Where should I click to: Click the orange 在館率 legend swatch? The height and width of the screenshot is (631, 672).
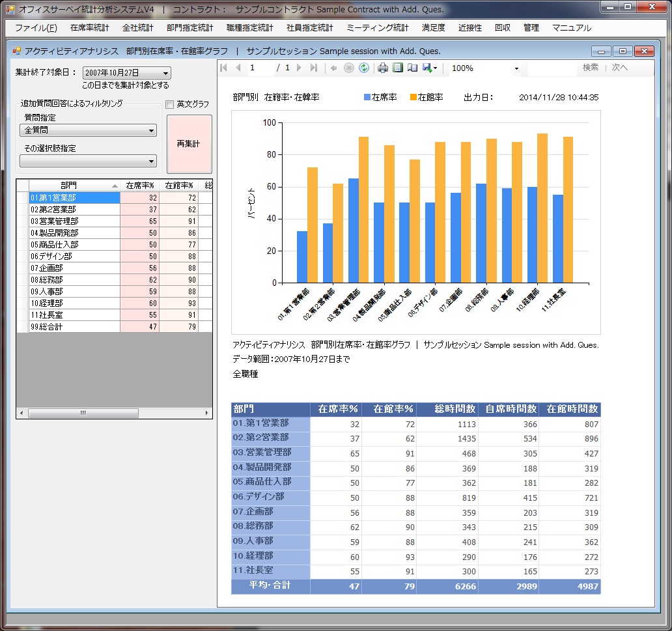click(x=413, y=97)
